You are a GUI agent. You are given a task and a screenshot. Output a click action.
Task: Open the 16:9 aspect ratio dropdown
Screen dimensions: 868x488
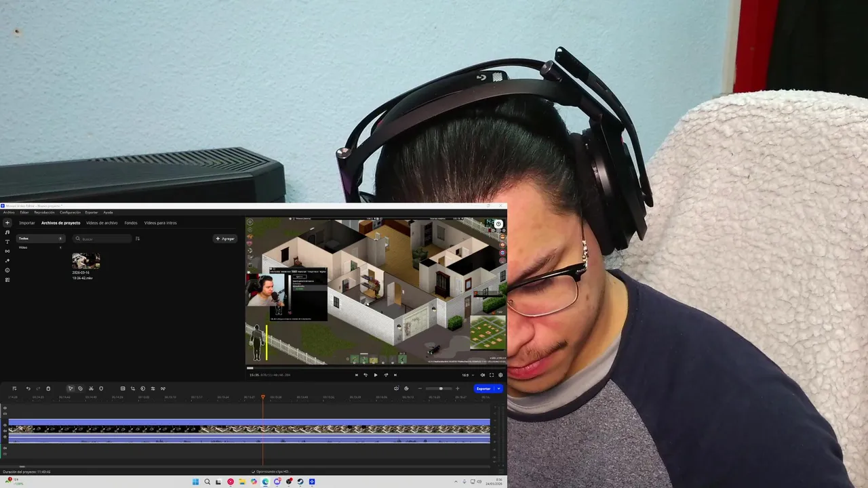coord(468,375)
